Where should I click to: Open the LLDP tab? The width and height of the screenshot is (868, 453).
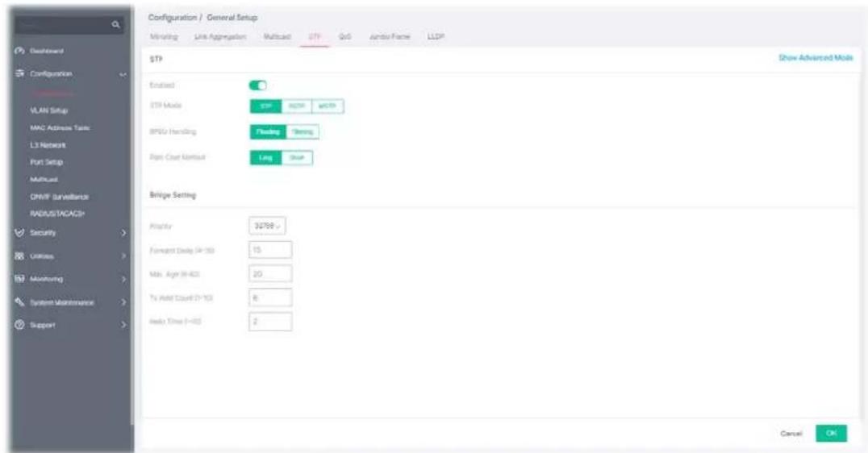click(x=436, y=36)
